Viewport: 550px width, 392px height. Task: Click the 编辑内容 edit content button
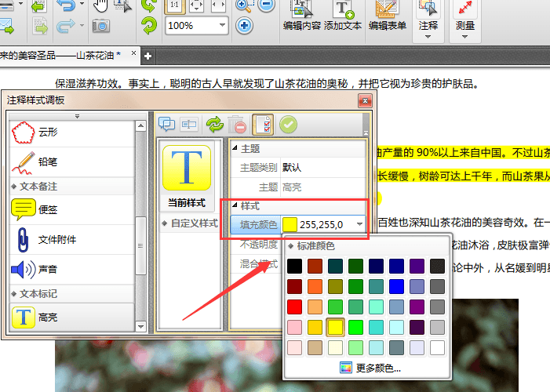click(301, 16)
